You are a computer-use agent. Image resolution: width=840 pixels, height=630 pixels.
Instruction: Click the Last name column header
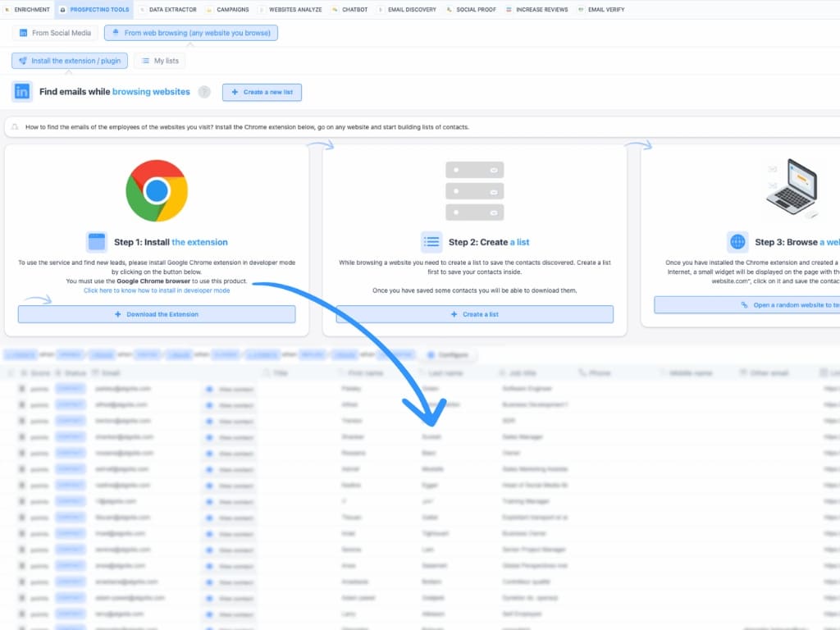441,373
